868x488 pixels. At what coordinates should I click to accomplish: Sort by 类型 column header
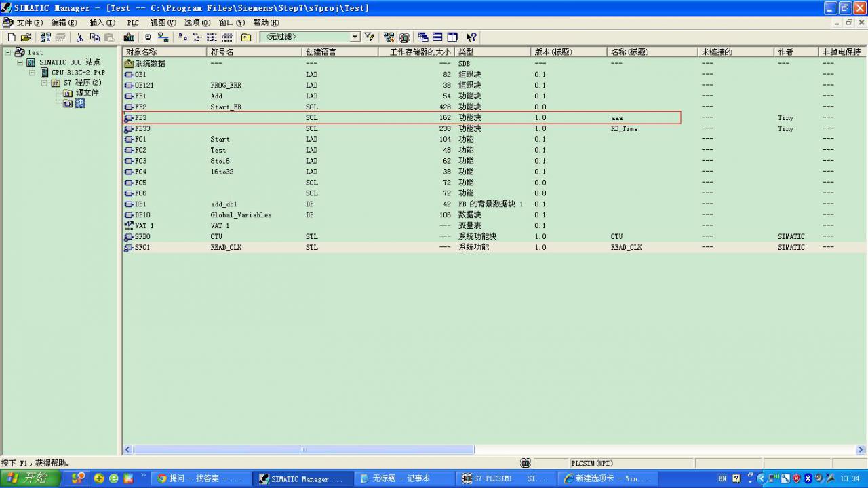[492, 52]
